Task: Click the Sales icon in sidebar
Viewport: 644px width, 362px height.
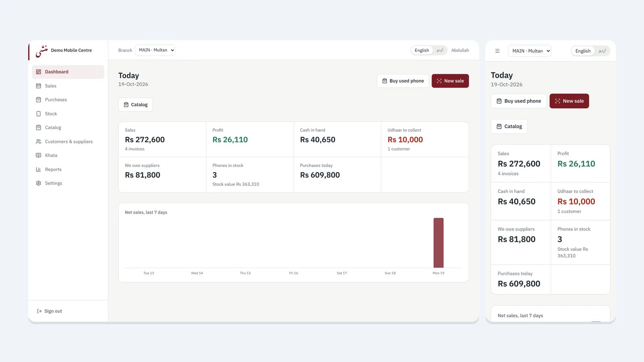Action: click(39, 86)
